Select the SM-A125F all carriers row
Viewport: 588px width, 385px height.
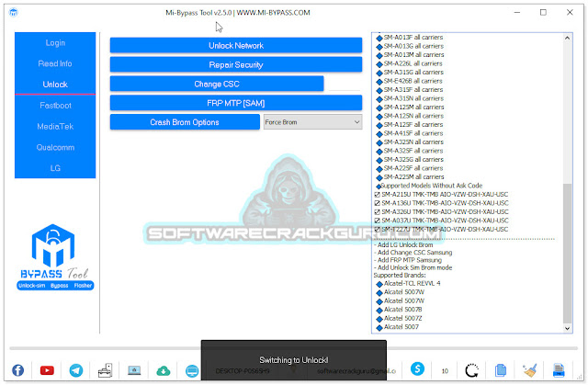pyautogui.click(x=410, y=124)
